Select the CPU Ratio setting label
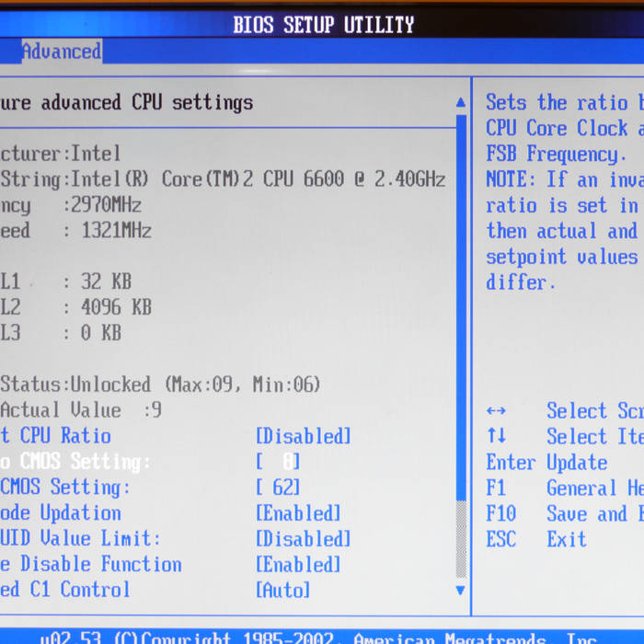Viewport: 644px width, 644px height. click(55, 436)
